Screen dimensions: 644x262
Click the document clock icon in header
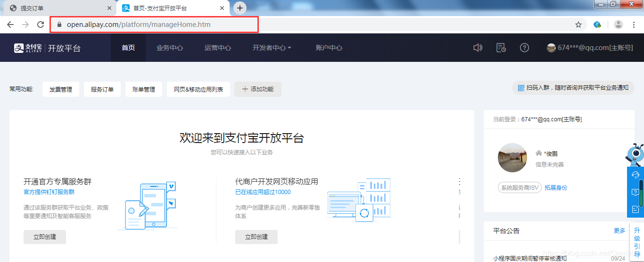point(501,48)
